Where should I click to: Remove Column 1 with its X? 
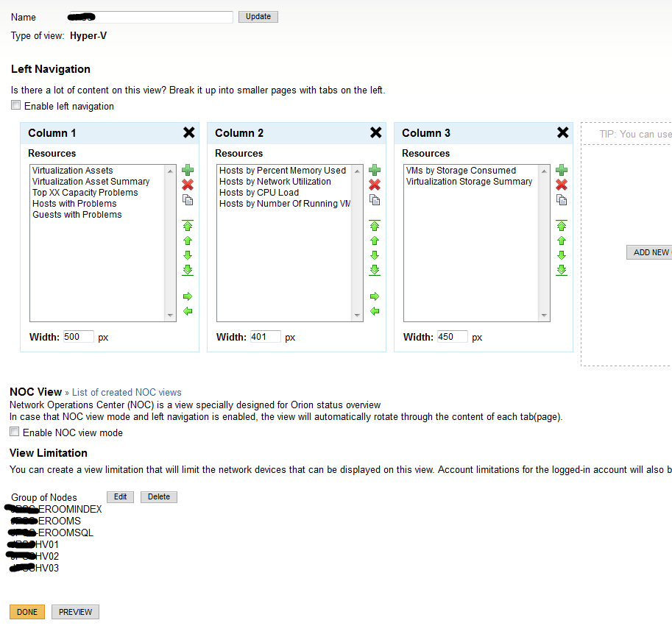(189, 133)
